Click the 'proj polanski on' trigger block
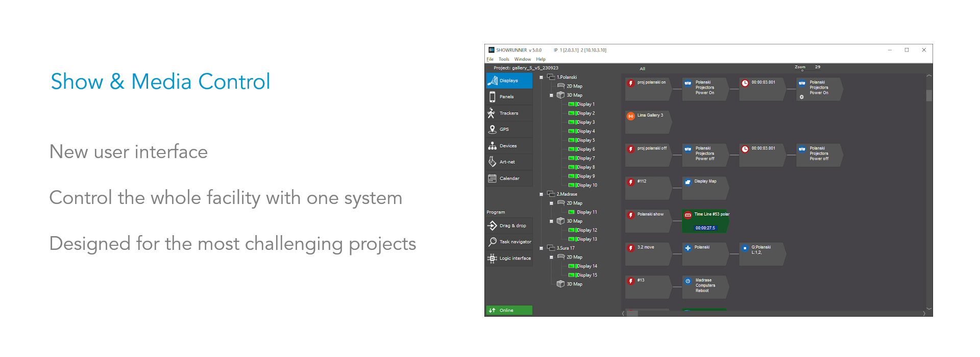 tap(648, 89)
